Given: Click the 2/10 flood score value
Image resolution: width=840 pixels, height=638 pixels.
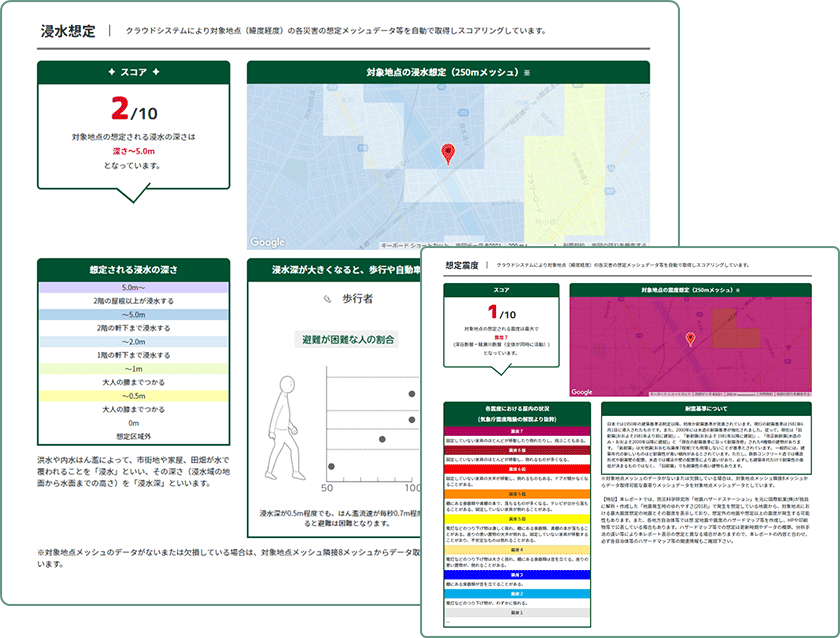Looking at the screenshot, I should [x=134, y=109].
